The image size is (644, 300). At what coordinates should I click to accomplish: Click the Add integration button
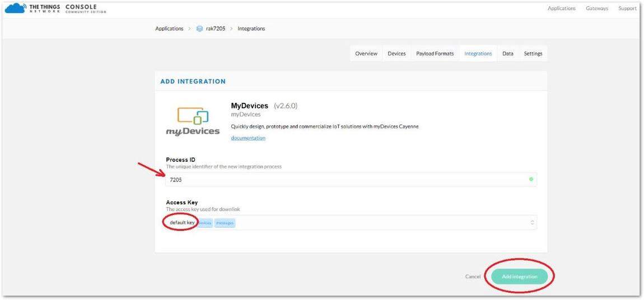tap(519, 276)
